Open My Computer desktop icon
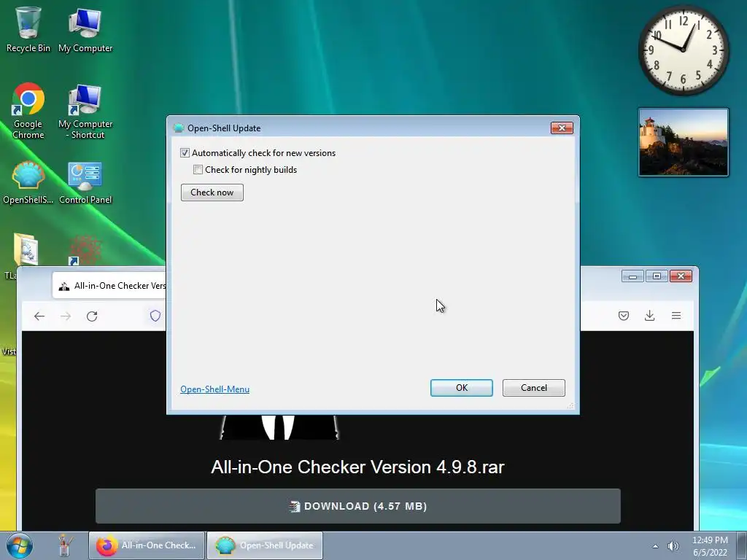The width and height of the screenshot is (747, 560). (x=85, y=28)
